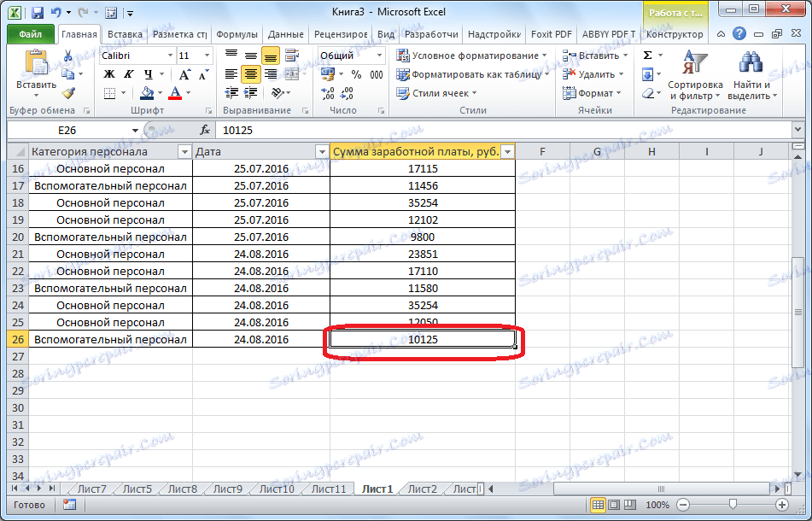Click the Increase Decimal icon
Image resolution: width=812 pixels, height=521 pixels.
click(328, 93)
